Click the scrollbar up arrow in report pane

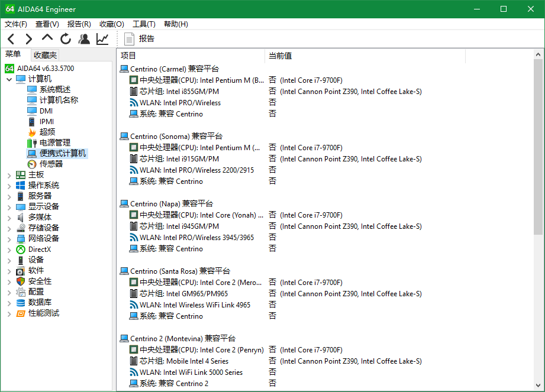pyautogui.click(x=538, y=54)
